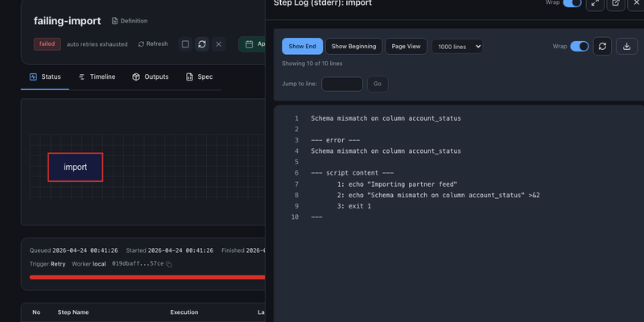The image size is (644, 322).
Task: Click log line 4 Schema mismatch text
Action: [386, 151]
